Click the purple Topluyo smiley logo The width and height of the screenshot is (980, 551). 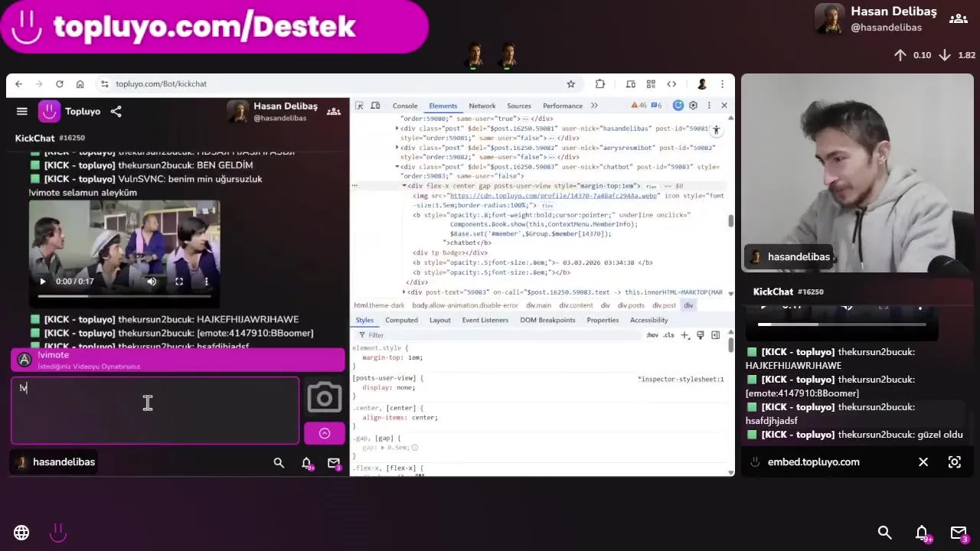(49, 112)
